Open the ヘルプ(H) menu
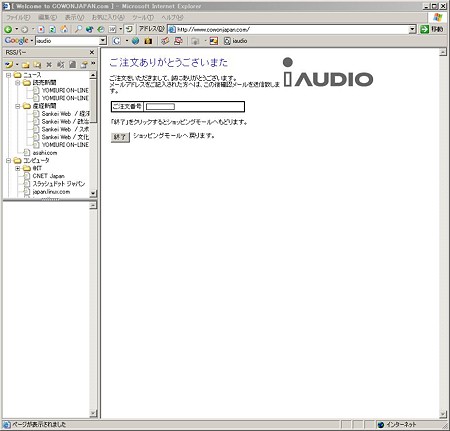Image resolution: width=450 pixels, height=431 pixels. (x=172, y=17)
